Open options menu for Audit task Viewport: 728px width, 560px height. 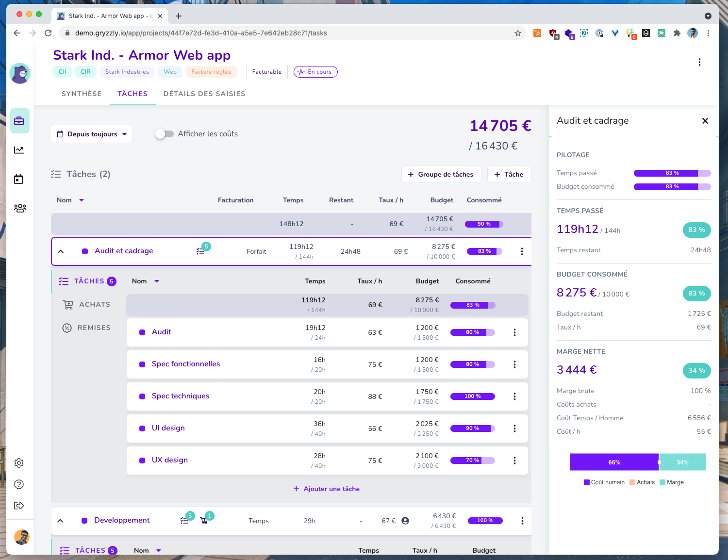pyautogui.click(x=514, y=332)
